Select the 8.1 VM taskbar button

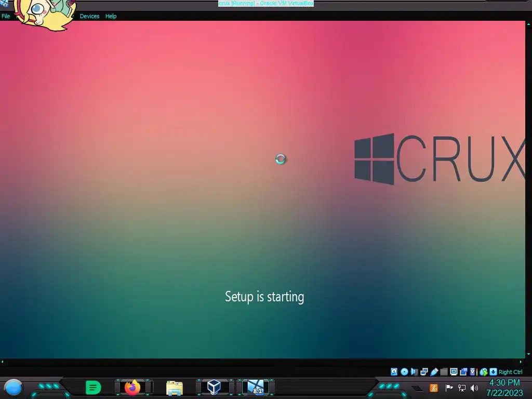click(256, 387)
